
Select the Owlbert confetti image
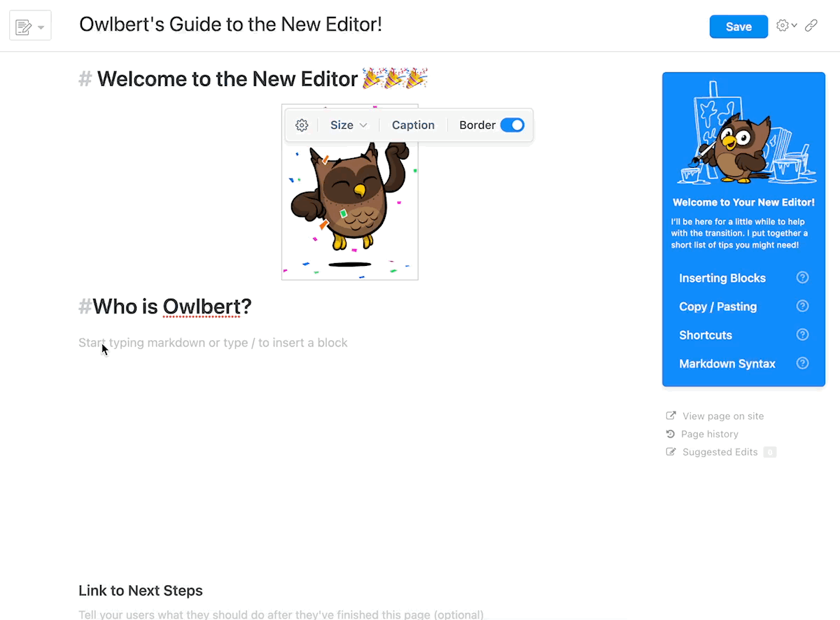click(x=350, y=203)
